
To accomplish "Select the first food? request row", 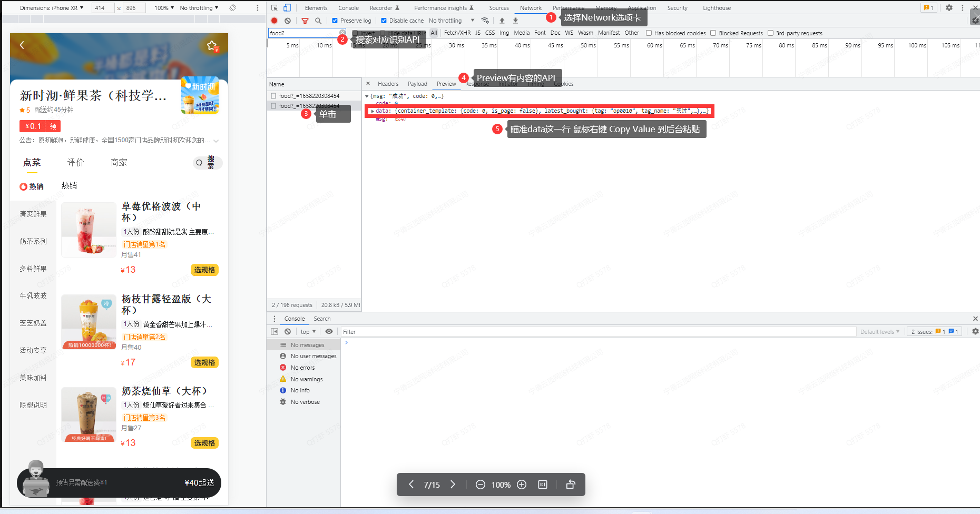I will (x=314, y=96).
